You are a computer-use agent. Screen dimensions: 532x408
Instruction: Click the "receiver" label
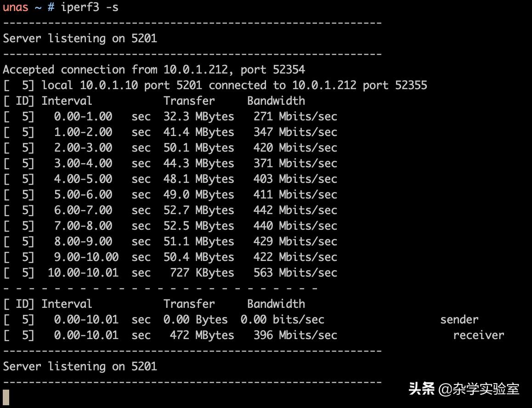pos(478,335)
